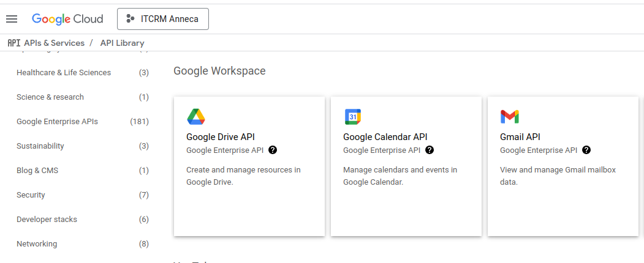Click the Gmail icon
Viewport: 644px width, 263px height.
509,117
